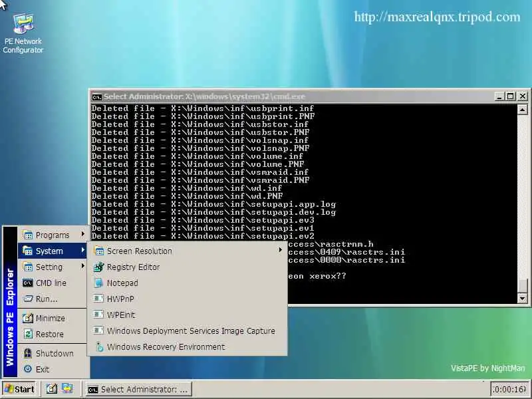The height and width of the screenshot is (399, 532).
Task: Click the cmd.exe window title bar icon
Action: 96,97
